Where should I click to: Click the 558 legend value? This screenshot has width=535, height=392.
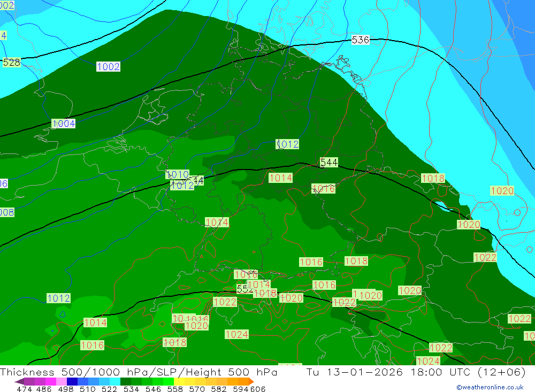(x=175, y=389)
